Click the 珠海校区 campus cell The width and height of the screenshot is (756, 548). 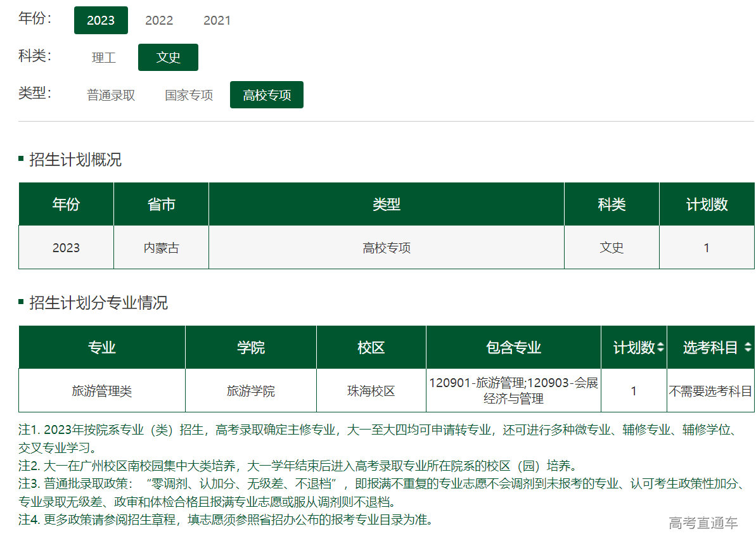tap(371, 391)
